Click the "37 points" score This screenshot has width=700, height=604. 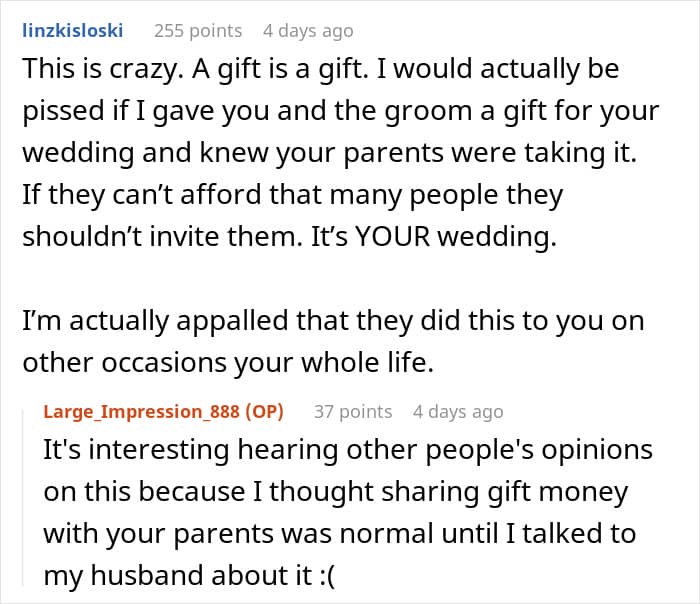click(353, 411)
